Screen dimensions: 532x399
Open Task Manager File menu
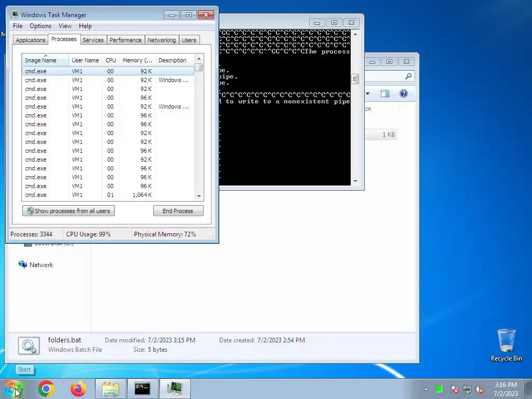18,26
